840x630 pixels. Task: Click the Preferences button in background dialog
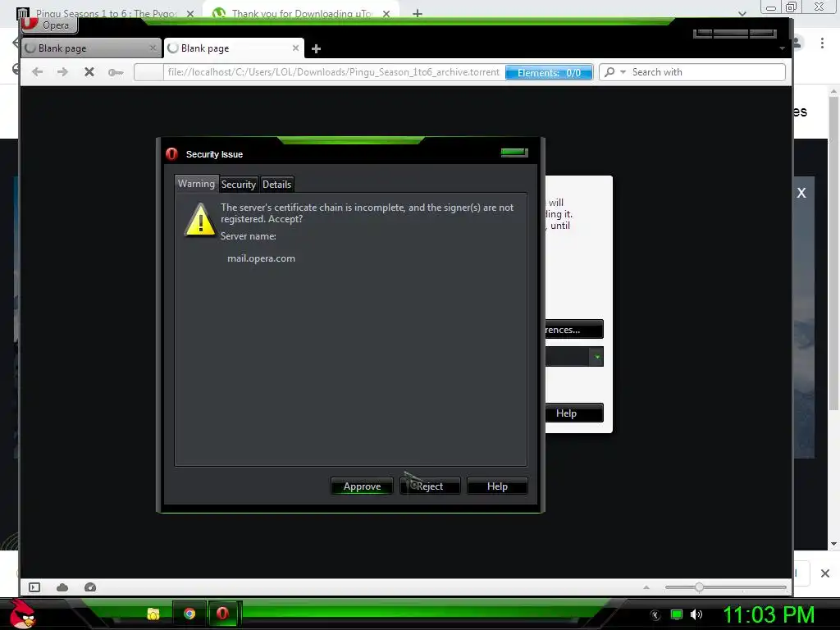tap(573, 330)
